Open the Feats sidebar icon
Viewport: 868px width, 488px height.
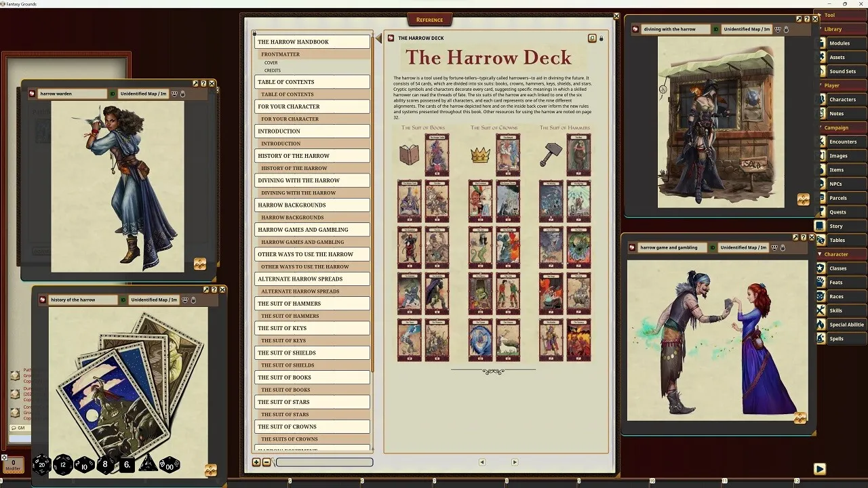point(821,282)
